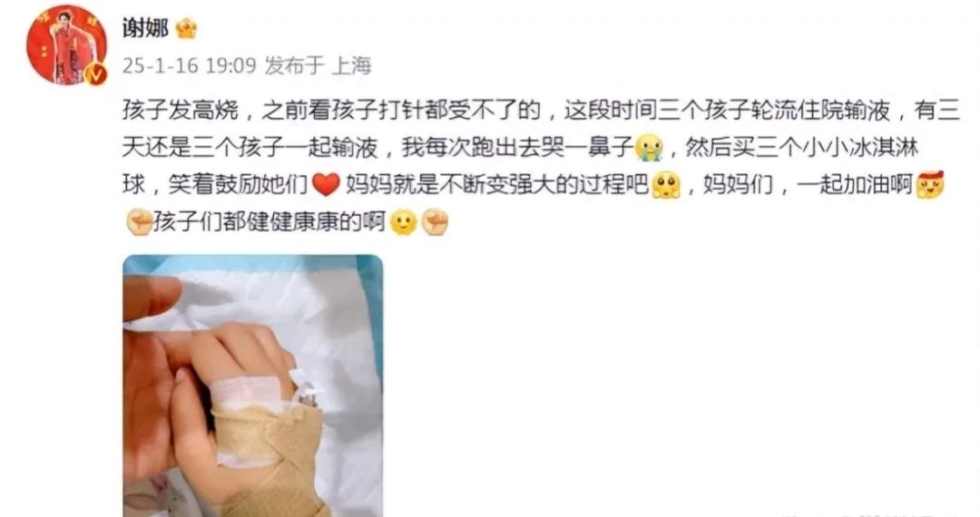Click the red heart emoji after 鼓励她们
The height and width of the screenshot is (517, 980).
tap(325, 185)
